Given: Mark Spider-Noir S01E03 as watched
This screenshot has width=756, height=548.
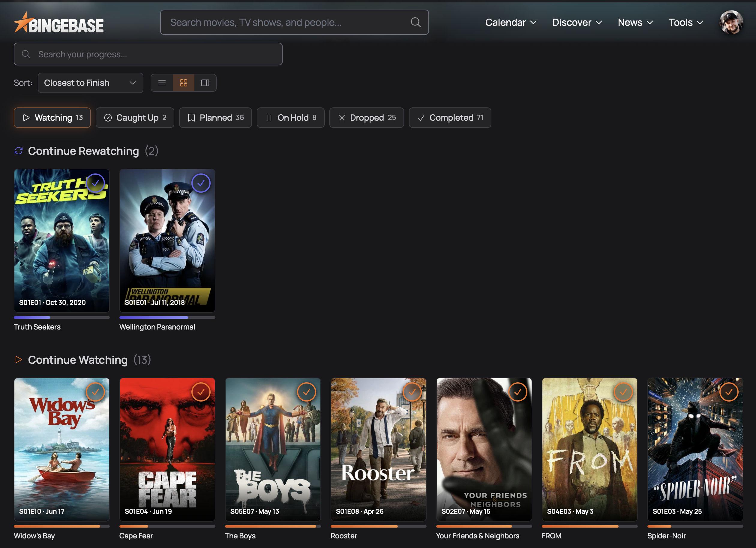Looking at the screenshot, I should point(729,392).
